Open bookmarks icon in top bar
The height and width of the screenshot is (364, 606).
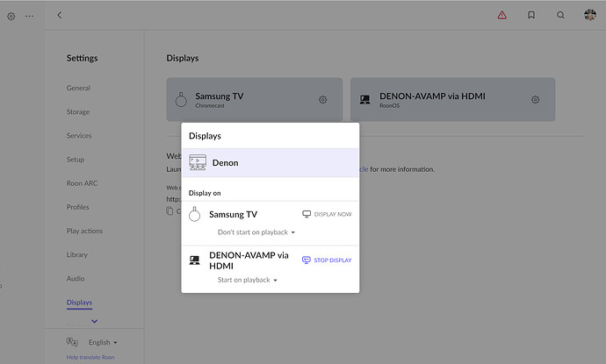coord(531,15)
